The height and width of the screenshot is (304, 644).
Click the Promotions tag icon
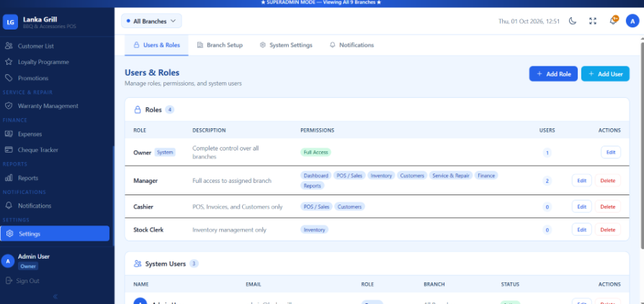9,78
